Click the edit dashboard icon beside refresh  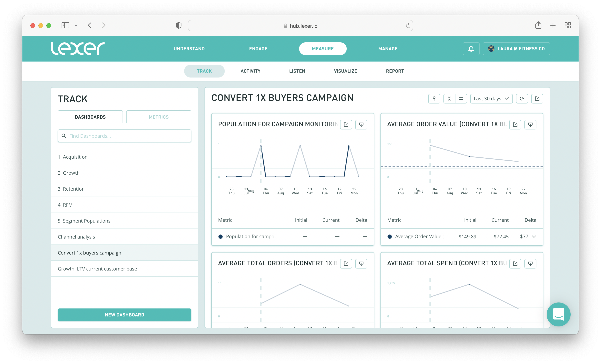(x=537, y=99)
